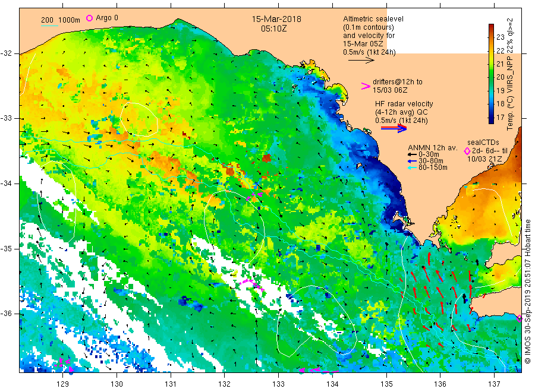Click the temperature colorbar scale
The image size is (535, 392).
491,74
